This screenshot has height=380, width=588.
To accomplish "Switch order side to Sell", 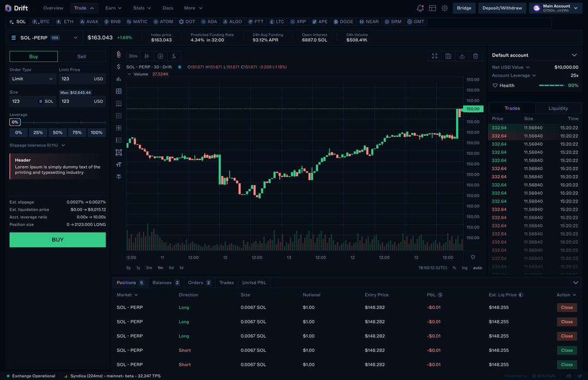I will [82, 56].
